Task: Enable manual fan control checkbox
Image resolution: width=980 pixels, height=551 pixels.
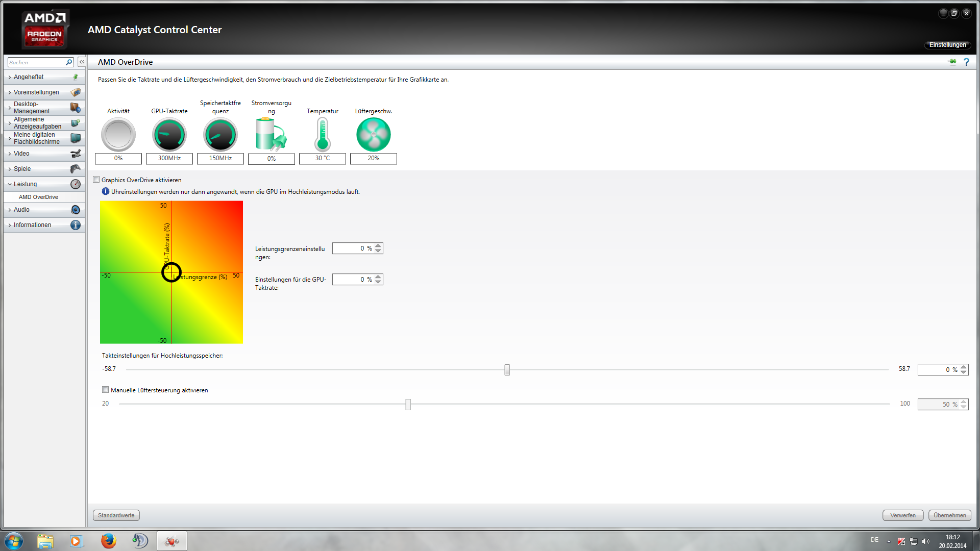Action: tap(106, 390)
